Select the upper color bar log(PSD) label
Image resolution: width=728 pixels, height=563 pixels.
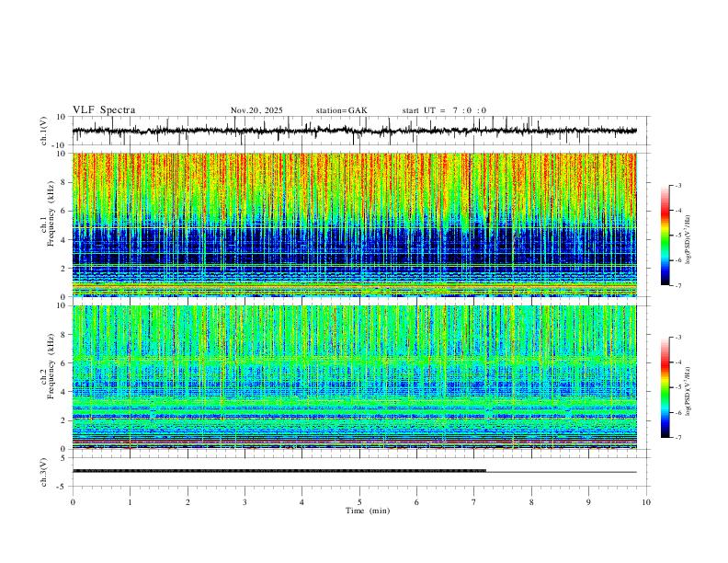(x=688, y=240)
